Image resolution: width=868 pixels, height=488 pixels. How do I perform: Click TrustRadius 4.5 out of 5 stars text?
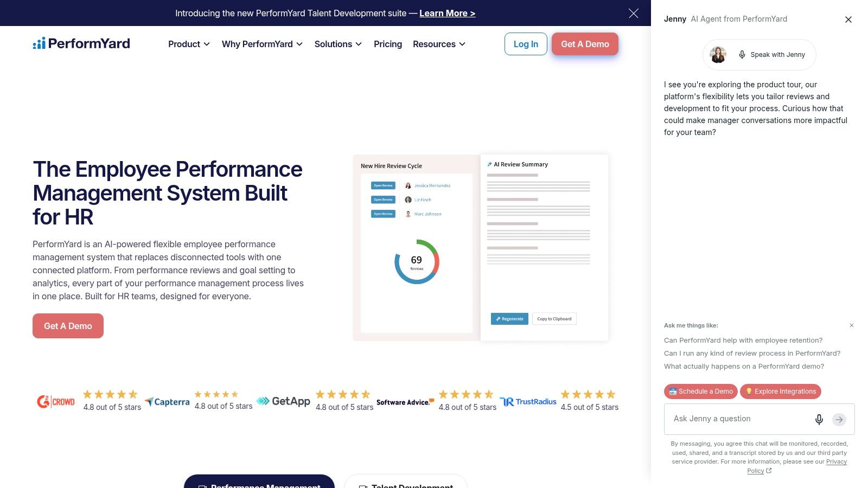(x=590, y=407)
